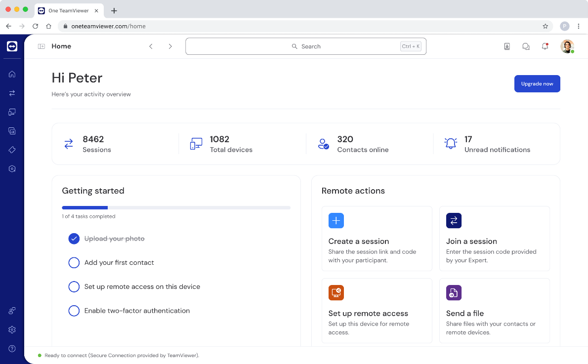Click the Getting started progress bar
The height and width of the screenshot is (364, 588).
(x=176, y=208)
